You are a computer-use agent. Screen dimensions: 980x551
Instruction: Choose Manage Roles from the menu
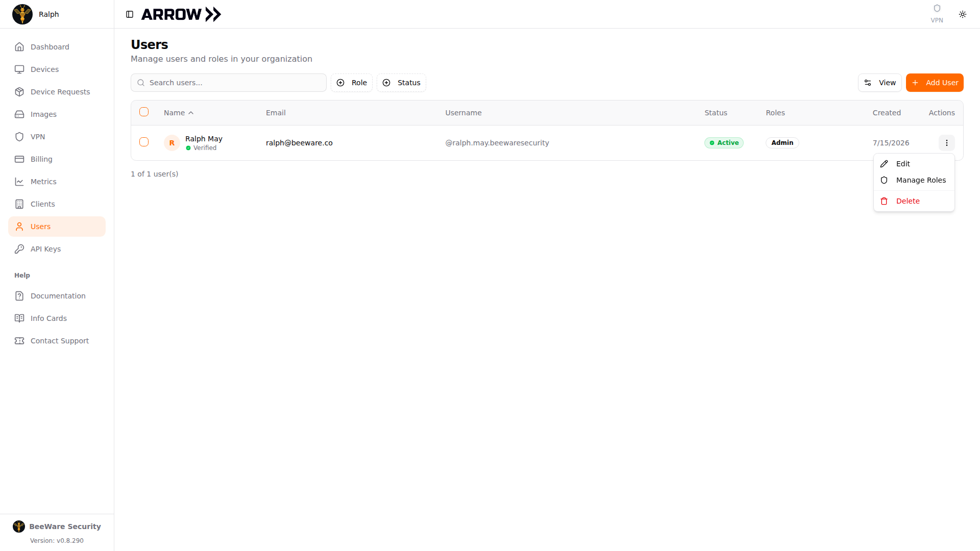[914, 180]
